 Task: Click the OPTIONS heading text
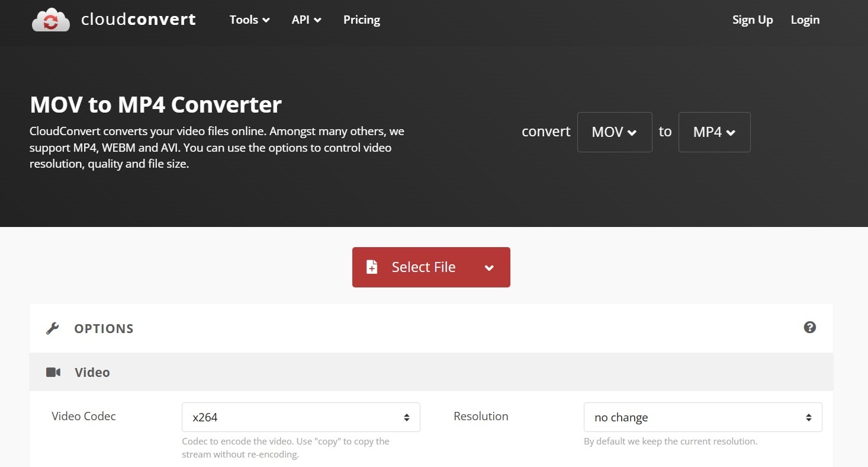tap(104, 329)
